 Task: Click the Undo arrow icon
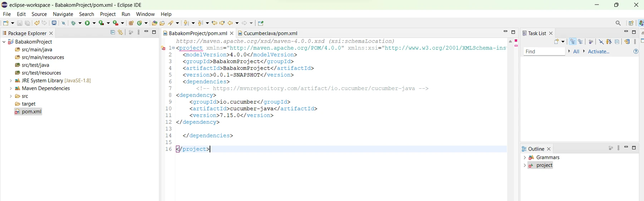[x=37, y=23]
